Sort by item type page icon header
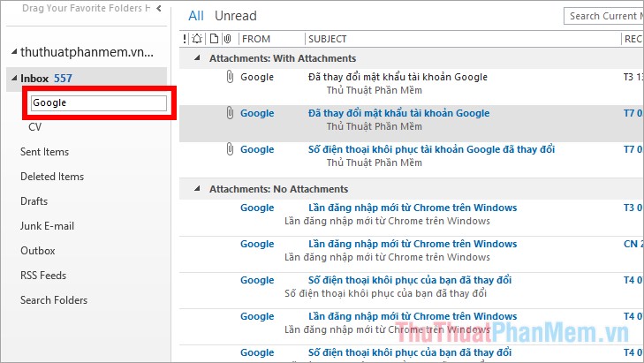This screenshot has height=363, width=644. coord(214,39)
